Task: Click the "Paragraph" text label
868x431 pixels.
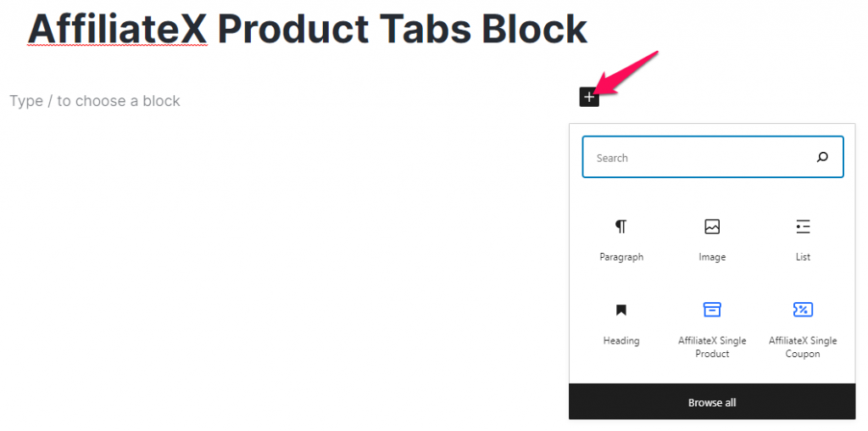Action: tap(621, 257)
